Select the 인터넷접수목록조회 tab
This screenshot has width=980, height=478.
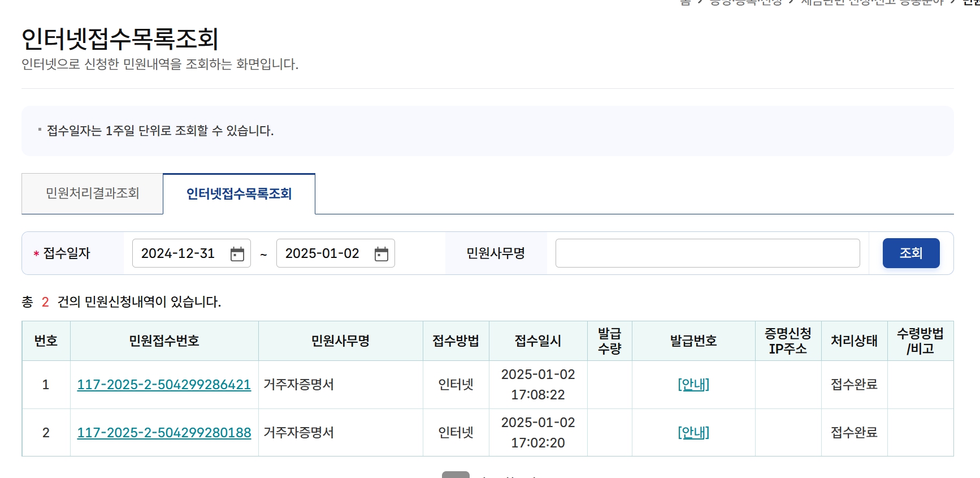pyautogui.click(x=239, y=193)
